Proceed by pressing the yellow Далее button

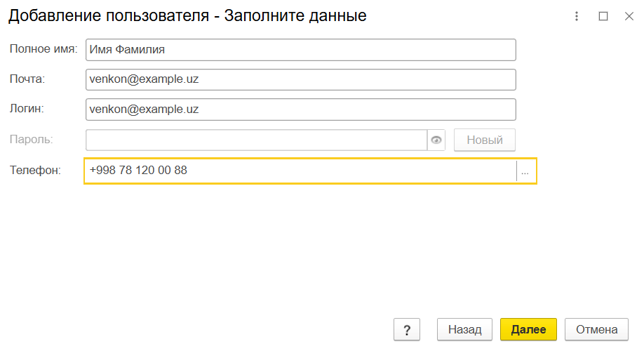[x=528, y=329]
